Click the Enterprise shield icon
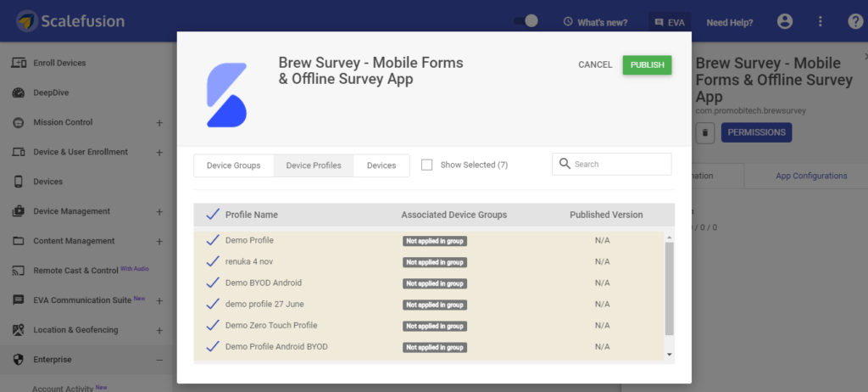 19,359
